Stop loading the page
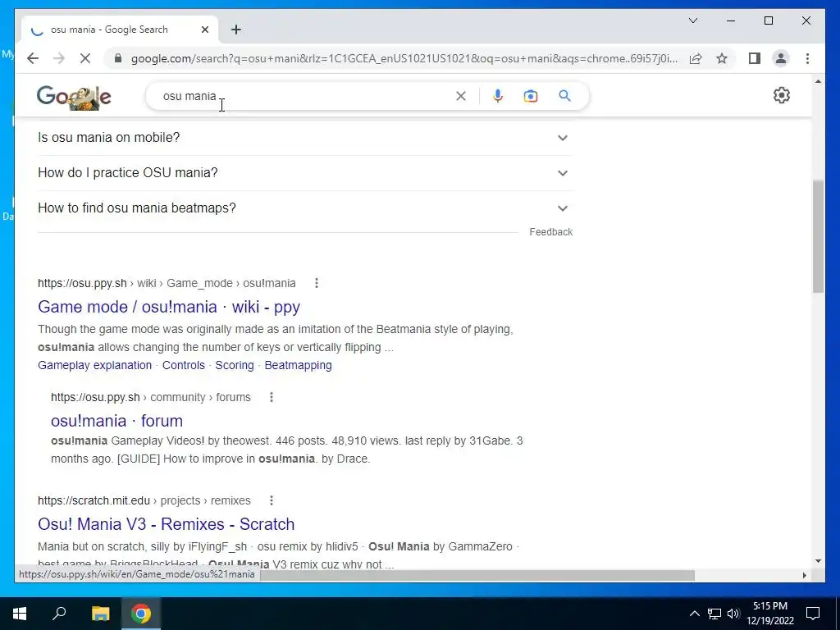Viewport: 840px width, 630px height. click(85, 58)
